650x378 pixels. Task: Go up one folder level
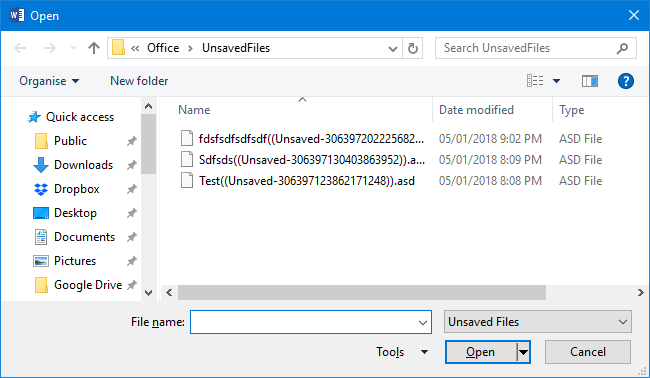click(x=94, y=48)
